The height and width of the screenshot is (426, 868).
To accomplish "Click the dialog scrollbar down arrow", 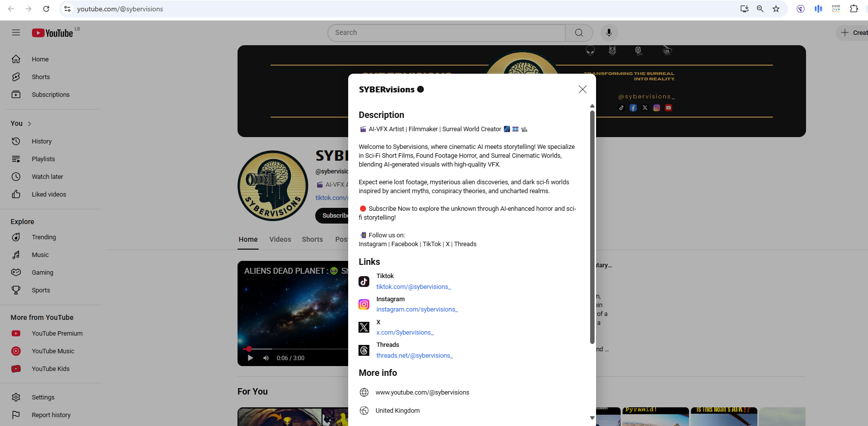I will (x=592, y=418).
